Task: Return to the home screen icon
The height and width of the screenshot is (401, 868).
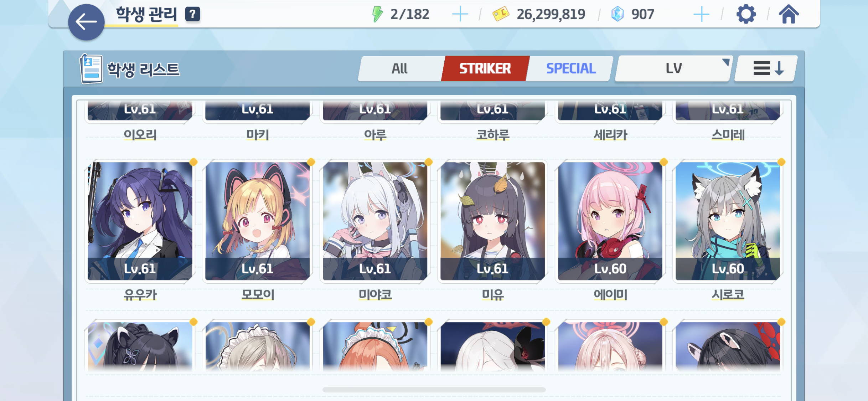Action: point(789,14)
